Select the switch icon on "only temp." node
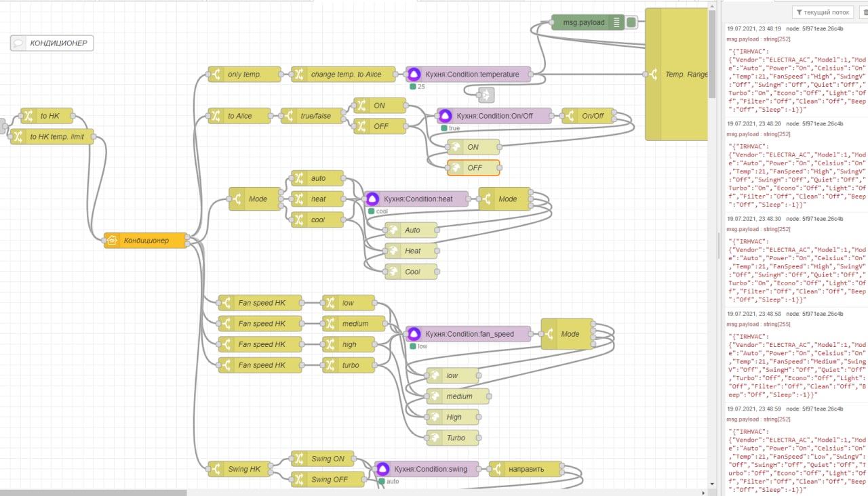The image size is (868, 496). tap(215, 75)
